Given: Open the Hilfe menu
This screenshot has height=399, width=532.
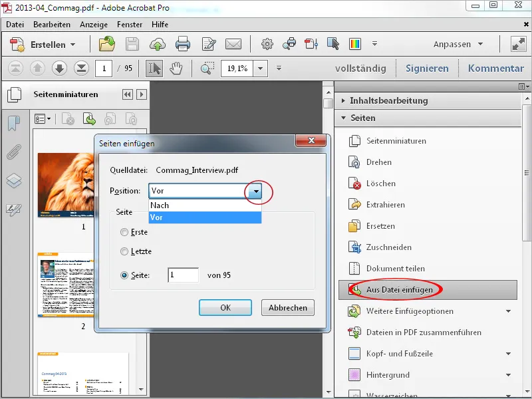Looking at the screenshot, I should pyautogui.click(x=160, y=25).
